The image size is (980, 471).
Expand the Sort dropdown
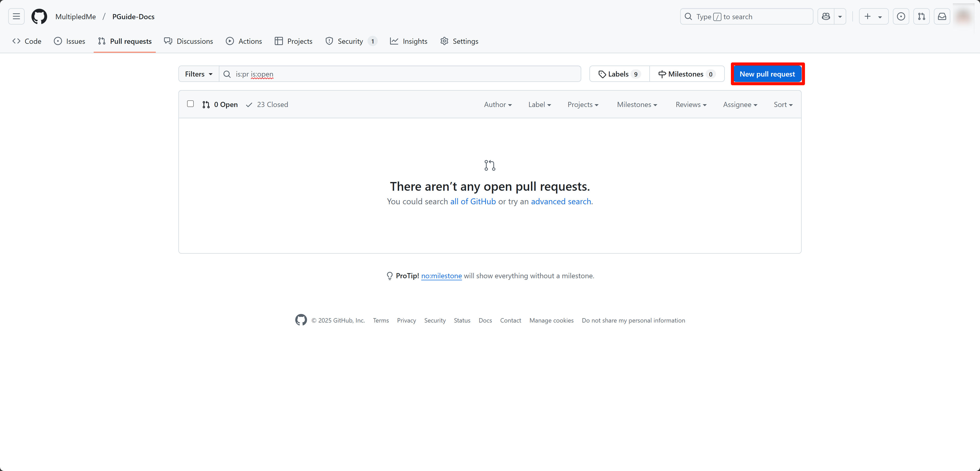click(783, 104)
